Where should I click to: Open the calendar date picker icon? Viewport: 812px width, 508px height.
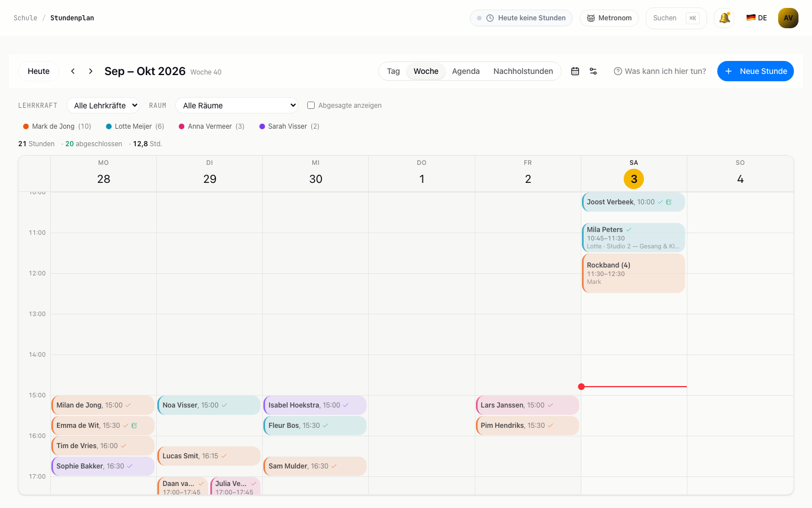pos(575,71)
